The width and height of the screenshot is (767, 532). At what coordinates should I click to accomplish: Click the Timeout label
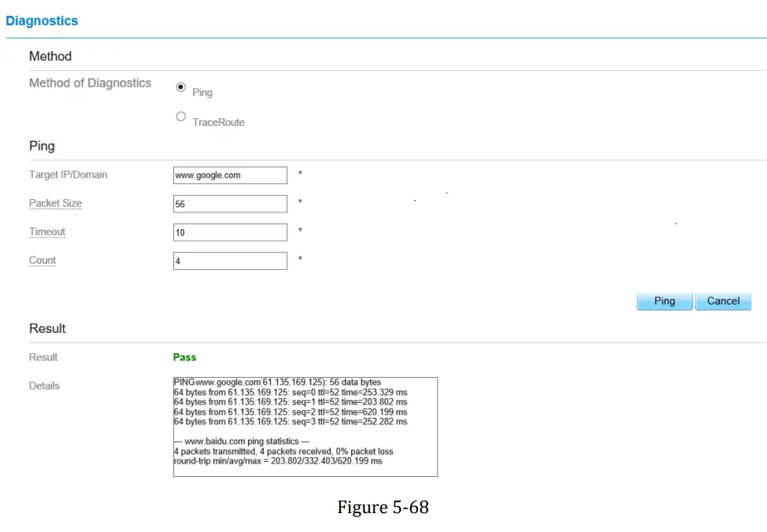[47, 232]
